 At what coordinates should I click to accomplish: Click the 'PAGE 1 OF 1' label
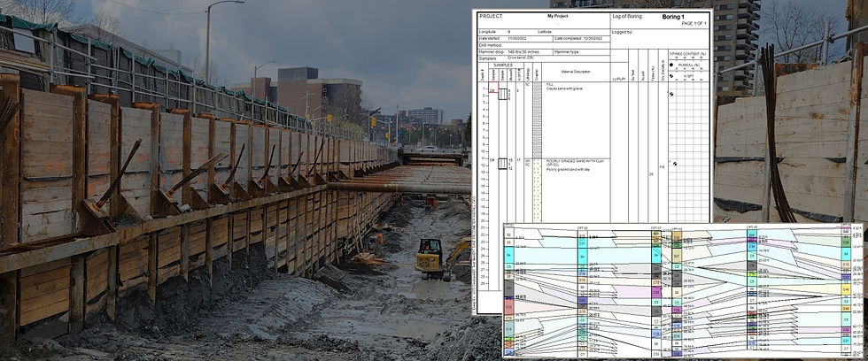point(694,23)
